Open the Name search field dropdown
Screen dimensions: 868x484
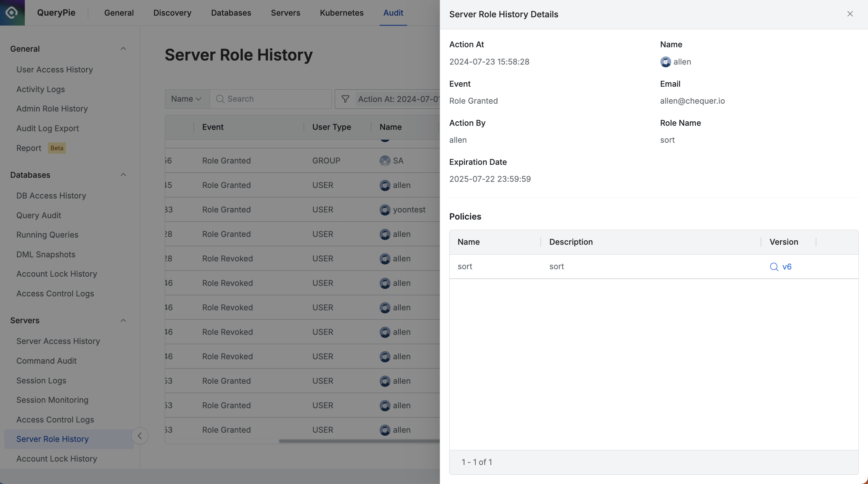[x=187, y=99]
